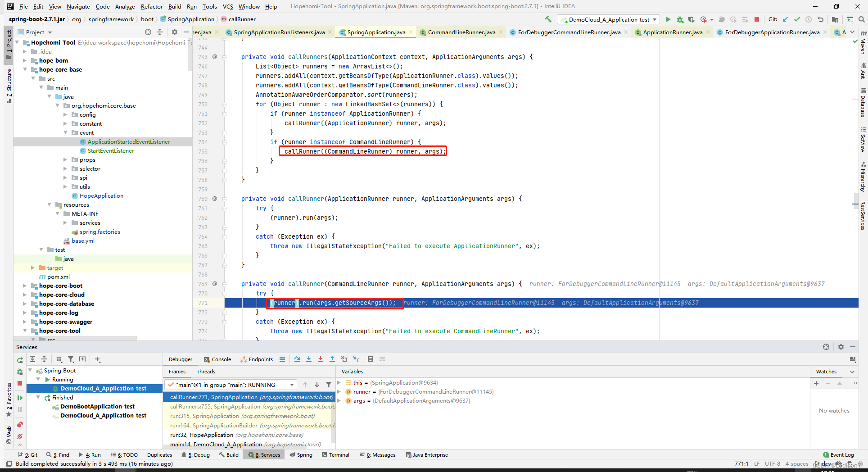Open Search Everywhere magnifier icon
Image resolution: width=868 pixels, height=472 pixels.
tap(861, 19)
